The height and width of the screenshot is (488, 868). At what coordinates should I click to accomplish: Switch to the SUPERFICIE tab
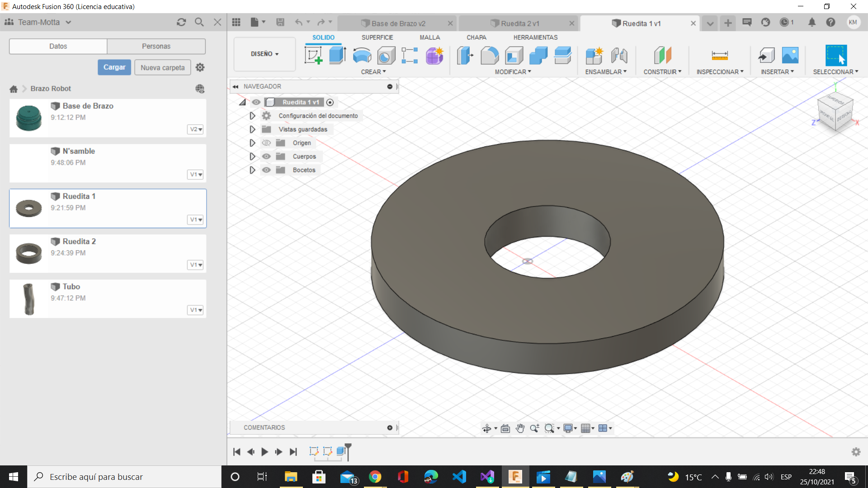click(377, 38)
